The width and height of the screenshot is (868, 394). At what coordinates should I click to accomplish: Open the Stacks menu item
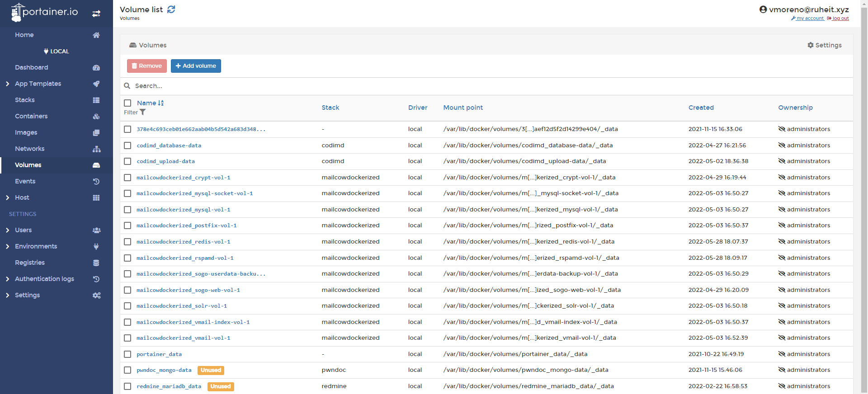pos(25,100)
